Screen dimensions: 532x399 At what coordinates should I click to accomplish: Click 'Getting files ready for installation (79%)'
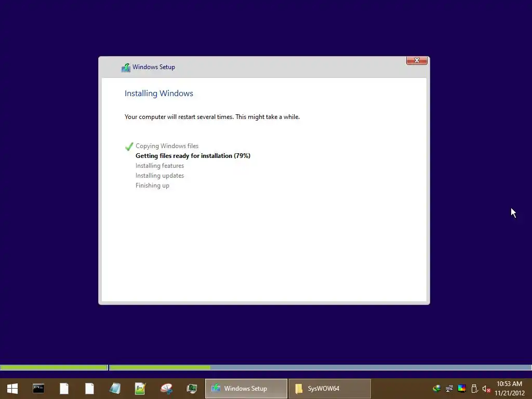193,156
